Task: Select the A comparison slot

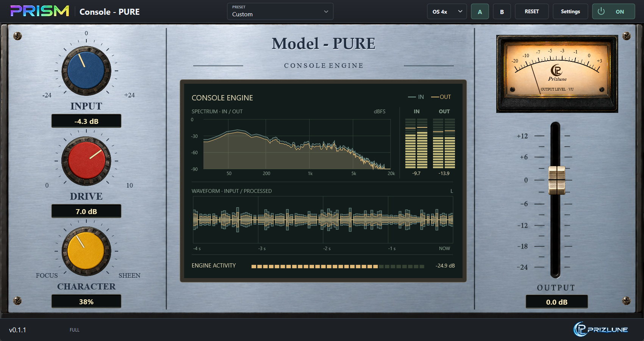Action: (x=480, y=11)
